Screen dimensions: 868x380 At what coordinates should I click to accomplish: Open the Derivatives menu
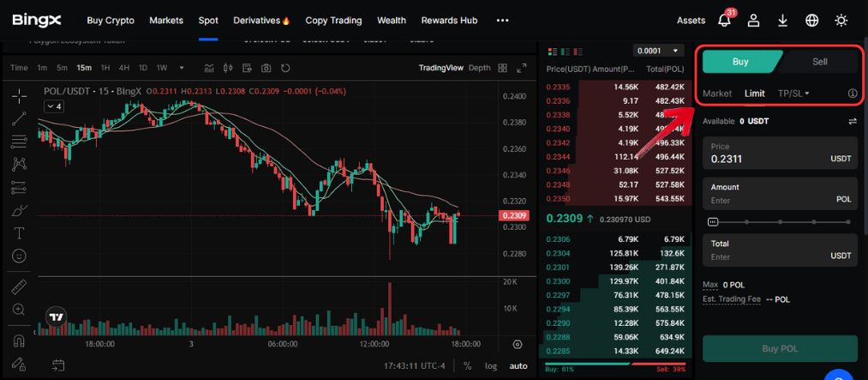pos(262,21)
